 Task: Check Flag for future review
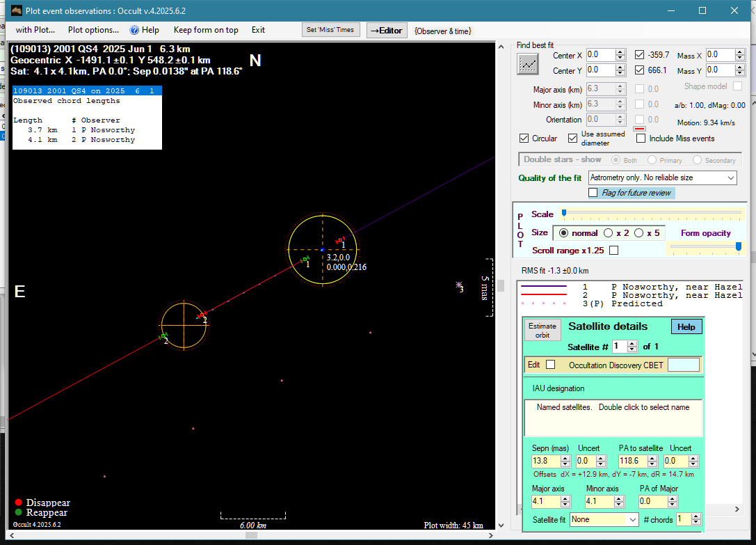[x=593, y=192]
